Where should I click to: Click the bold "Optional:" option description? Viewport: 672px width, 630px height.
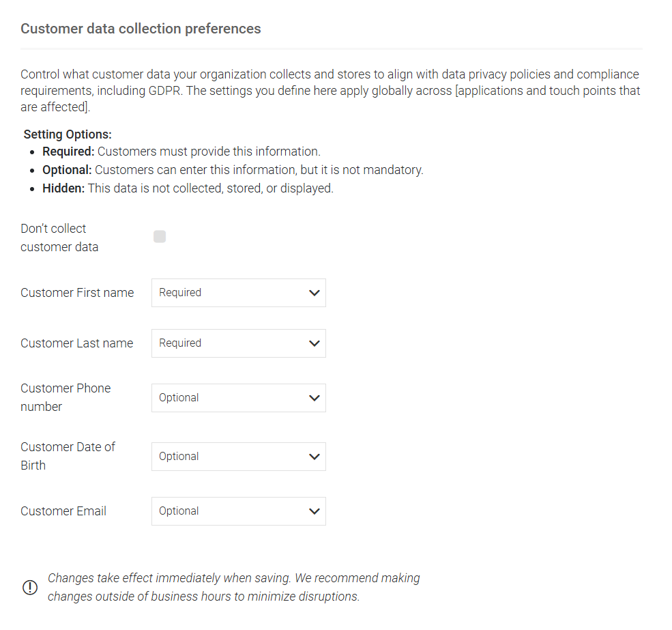[67, 170]
